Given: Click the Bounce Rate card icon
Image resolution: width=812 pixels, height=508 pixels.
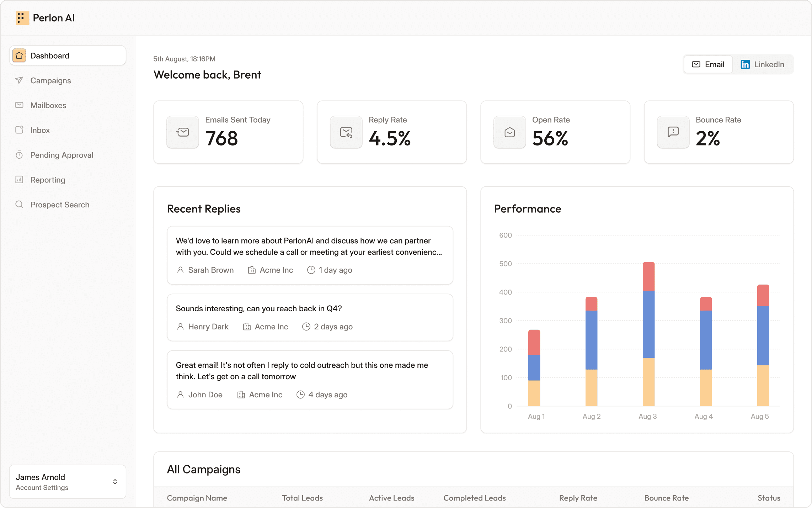Looking at the screenshot, I should tap(673, 132).
